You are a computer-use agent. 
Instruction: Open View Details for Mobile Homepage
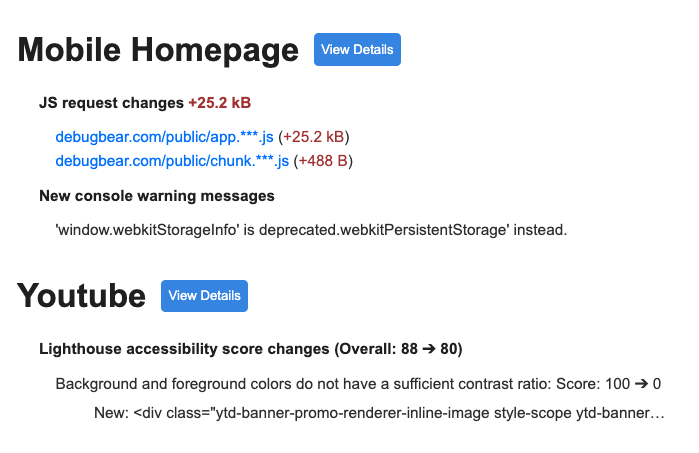click(x=357, y=49)
